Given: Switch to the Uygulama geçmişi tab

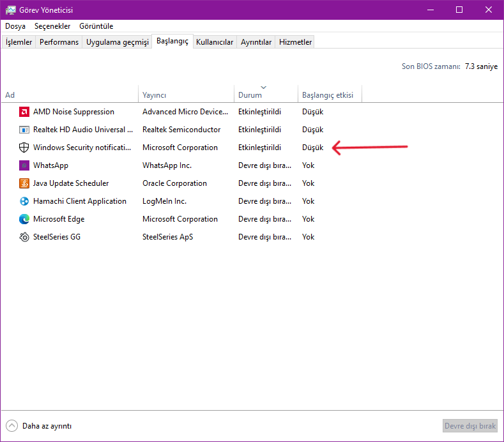Looking at the screenshot, I should tap(118, 42).
